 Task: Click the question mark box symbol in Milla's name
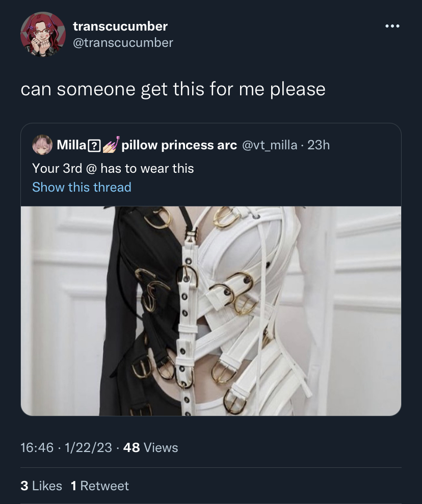[94, 146]
